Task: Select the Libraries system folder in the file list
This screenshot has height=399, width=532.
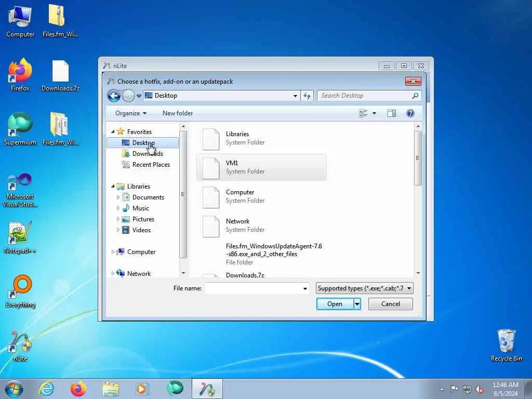Action: [x=261, y=138]
